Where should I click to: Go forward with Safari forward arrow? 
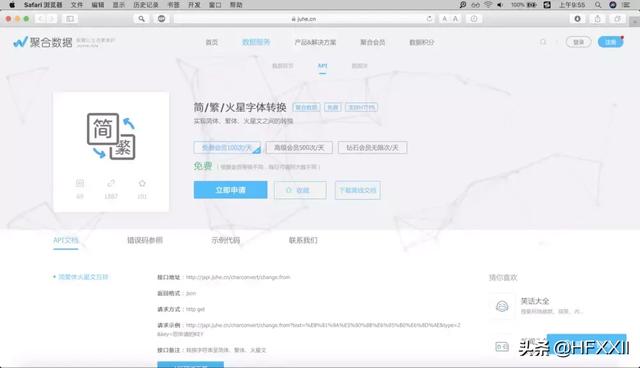[x=52, y=19]
